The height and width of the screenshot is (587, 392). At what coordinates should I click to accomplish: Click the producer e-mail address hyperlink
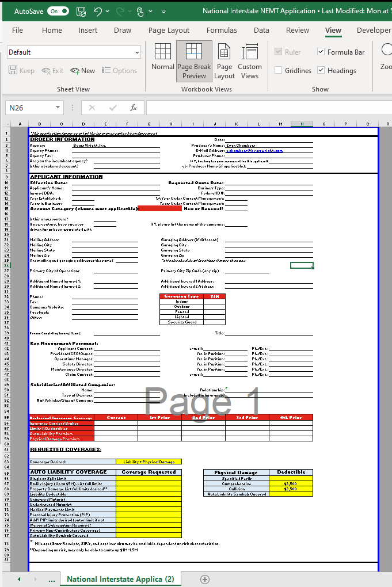254,151
